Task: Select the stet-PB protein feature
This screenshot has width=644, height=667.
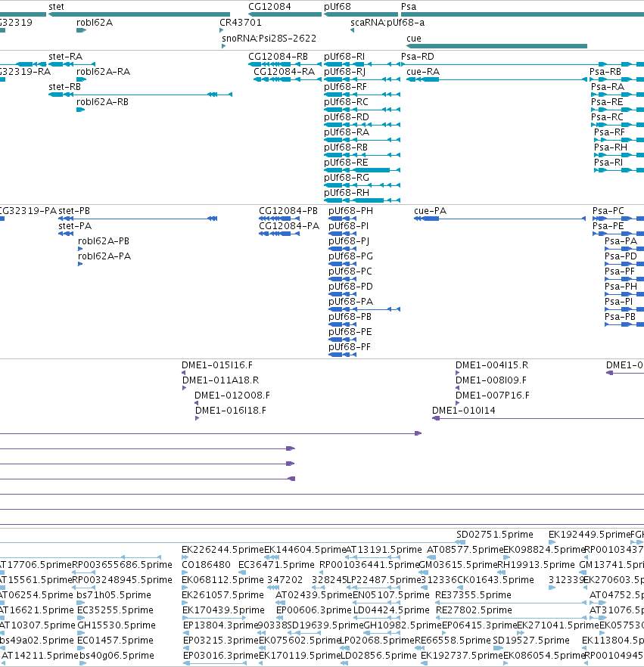Action: pyautogui.click(x=138, y=219)
